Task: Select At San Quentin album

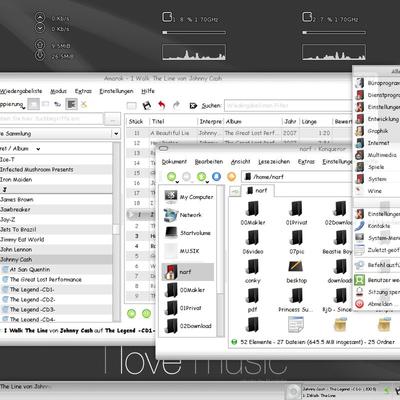Action: (56, 269)
